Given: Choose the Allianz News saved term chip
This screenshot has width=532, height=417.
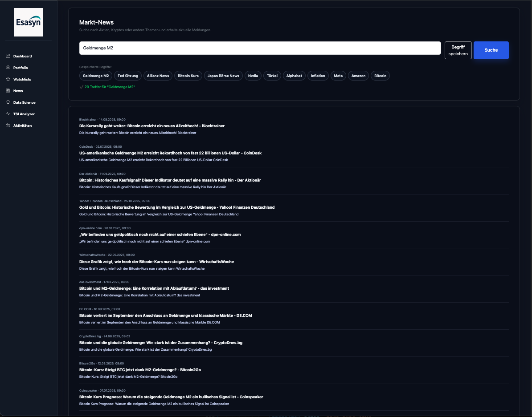Looking at the screenshot, I should (x=158, y=76).
